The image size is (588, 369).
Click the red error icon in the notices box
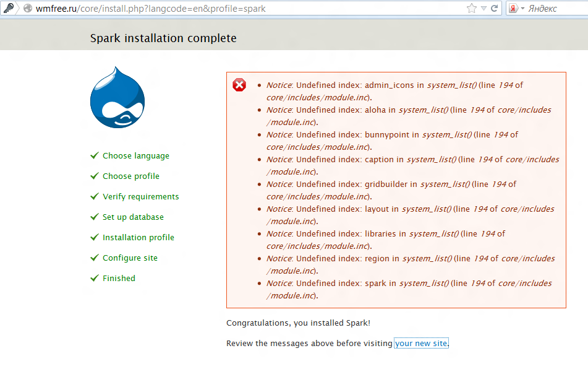(239, 85)
